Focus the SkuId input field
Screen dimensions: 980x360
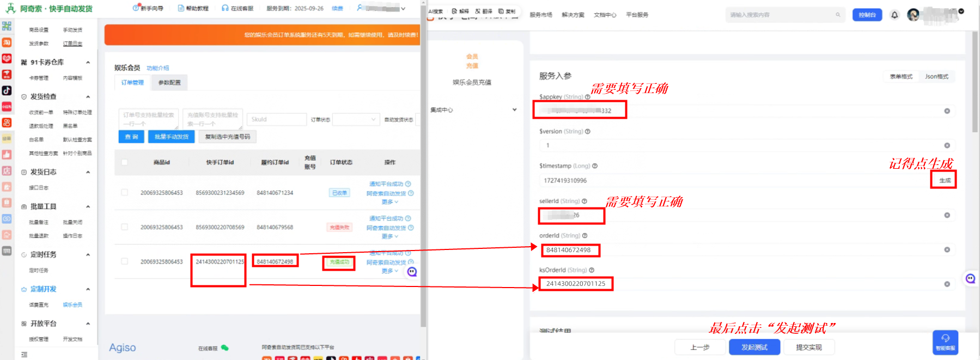[x=277, y=119]
